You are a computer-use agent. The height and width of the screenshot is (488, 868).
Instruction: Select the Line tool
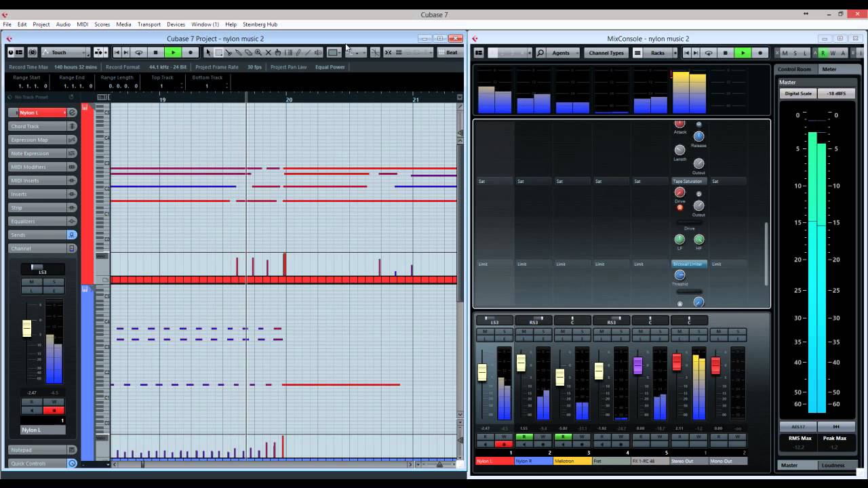coord(308,52)
